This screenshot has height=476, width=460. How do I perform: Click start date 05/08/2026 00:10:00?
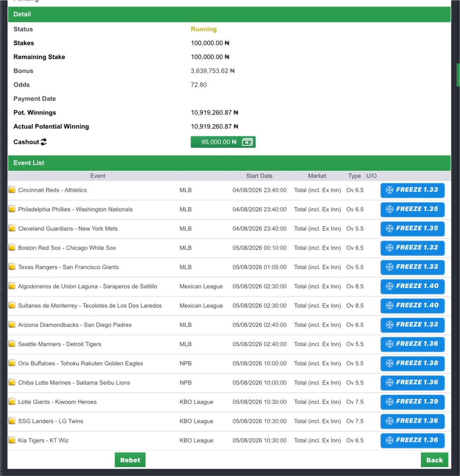260,248
